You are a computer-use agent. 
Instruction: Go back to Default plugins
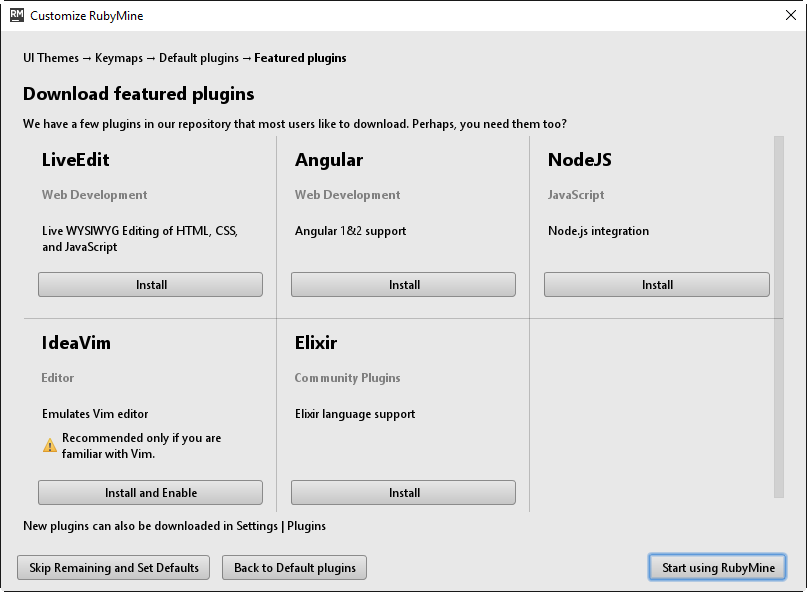[x=295, y=568]
